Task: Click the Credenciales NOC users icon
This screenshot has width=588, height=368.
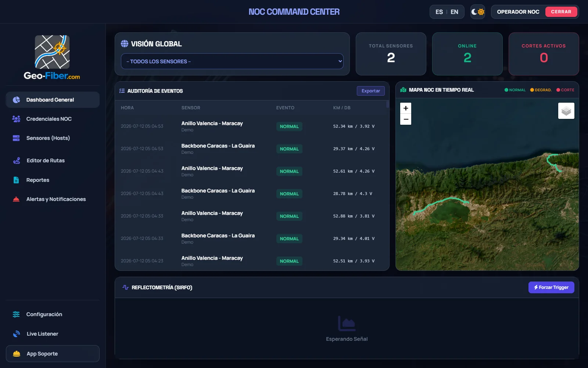Action: 16,119
